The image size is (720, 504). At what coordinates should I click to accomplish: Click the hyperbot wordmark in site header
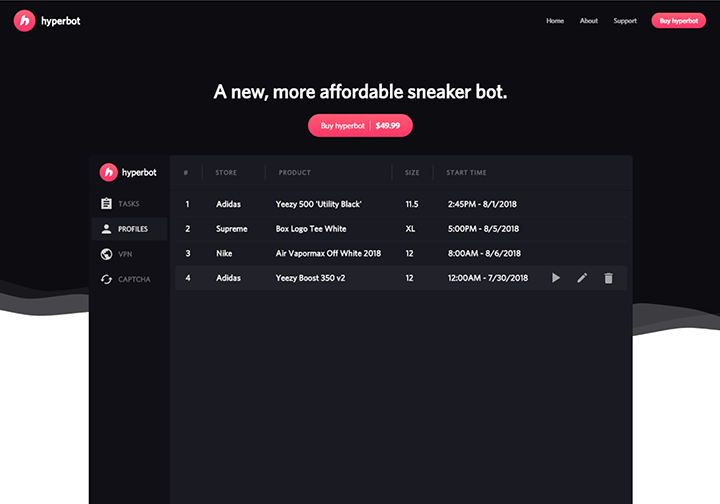[x=61, y=21]
